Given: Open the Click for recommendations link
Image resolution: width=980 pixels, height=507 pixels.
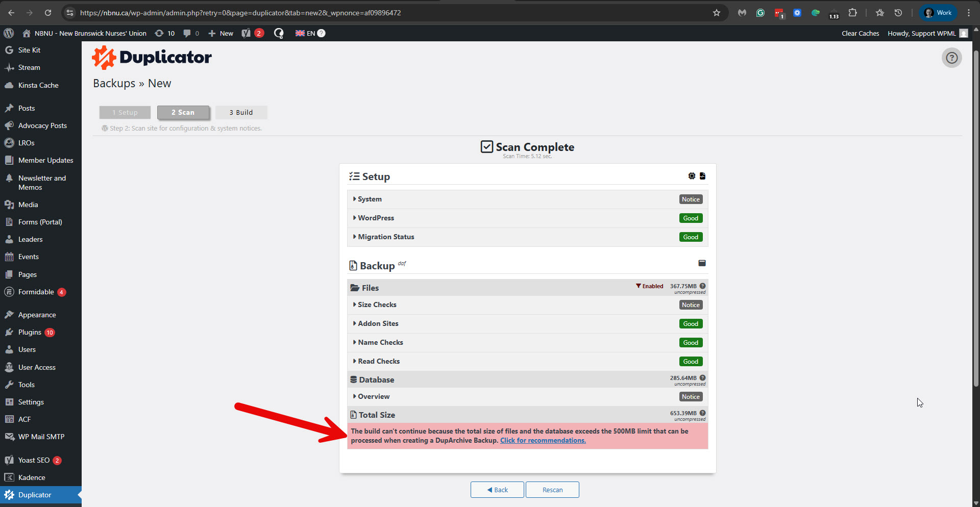Looking at the screenshot, I should pos(543,441).
